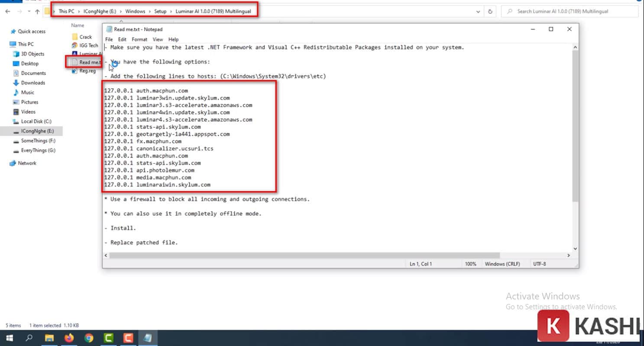Open orange Camtasia recorder taskbar icon
This screenshot has height=346, width=644.
coord(128,338)
